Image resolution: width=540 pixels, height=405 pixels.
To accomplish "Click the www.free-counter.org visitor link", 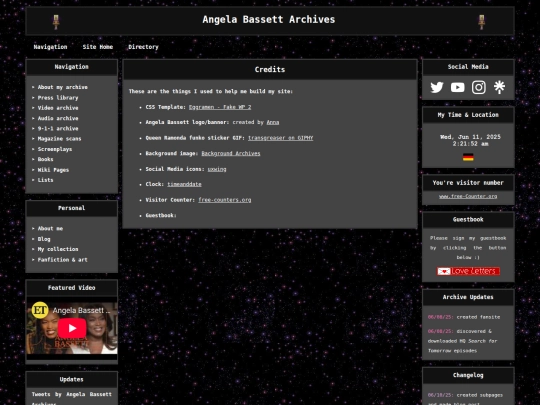I will point(468,196).
